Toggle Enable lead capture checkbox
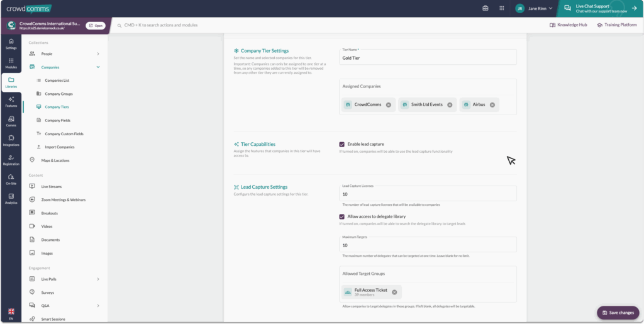 click(x=342, y=144)
